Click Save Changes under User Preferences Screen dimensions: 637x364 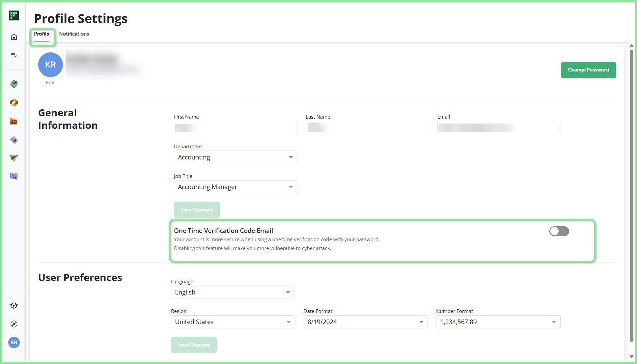click(194, 345)
